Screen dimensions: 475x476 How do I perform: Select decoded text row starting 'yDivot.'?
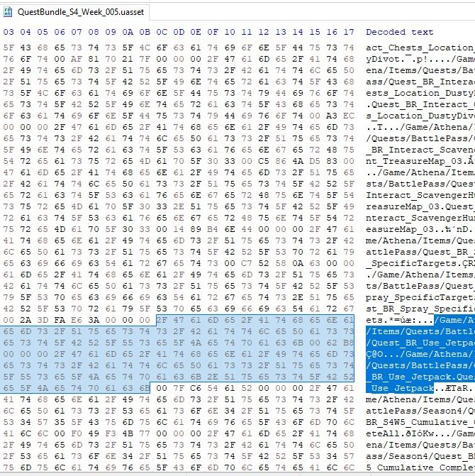pos(420,59)
